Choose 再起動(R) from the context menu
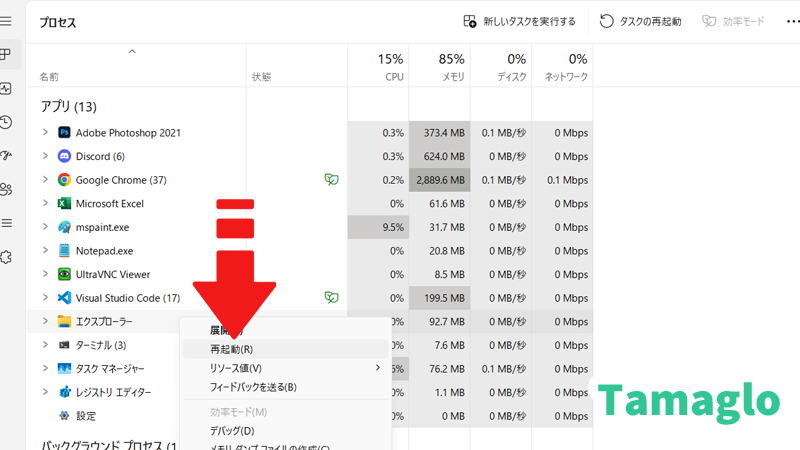Screen dimensions: 800x450 tap(285, 349)
